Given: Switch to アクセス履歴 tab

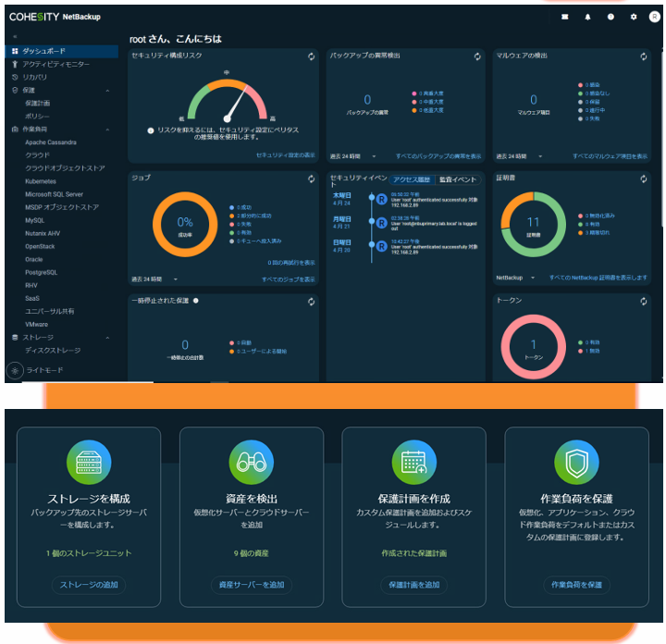Looking at the screenshot, I should 412,180.
